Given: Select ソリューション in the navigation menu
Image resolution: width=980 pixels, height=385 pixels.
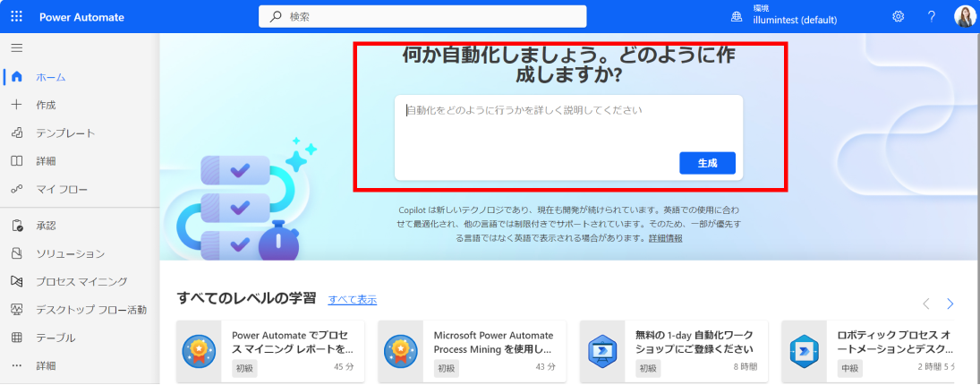Looking at the screenshot, I should click(x=71, y=253).
